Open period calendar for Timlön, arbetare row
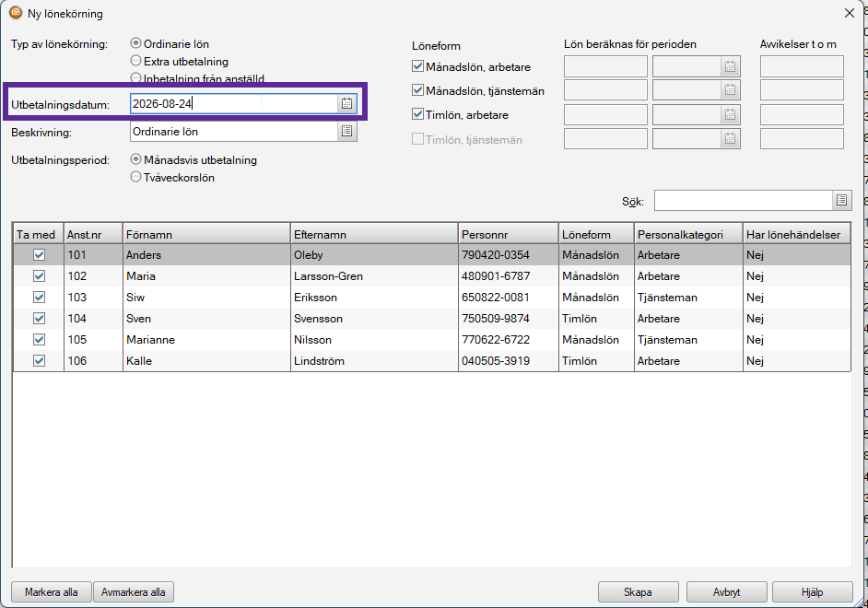Image resolution: width=868 pixels, height=608 pixels. pos(730,114)
